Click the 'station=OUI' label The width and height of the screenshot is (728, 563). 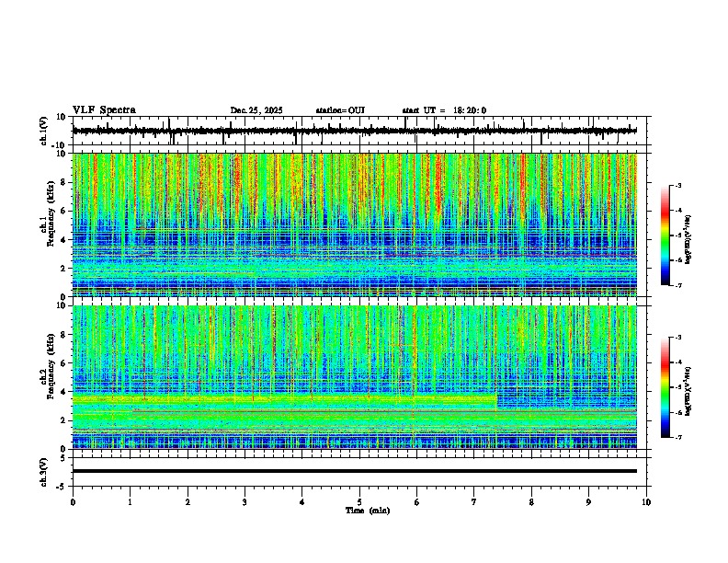[x=340, y=110]
